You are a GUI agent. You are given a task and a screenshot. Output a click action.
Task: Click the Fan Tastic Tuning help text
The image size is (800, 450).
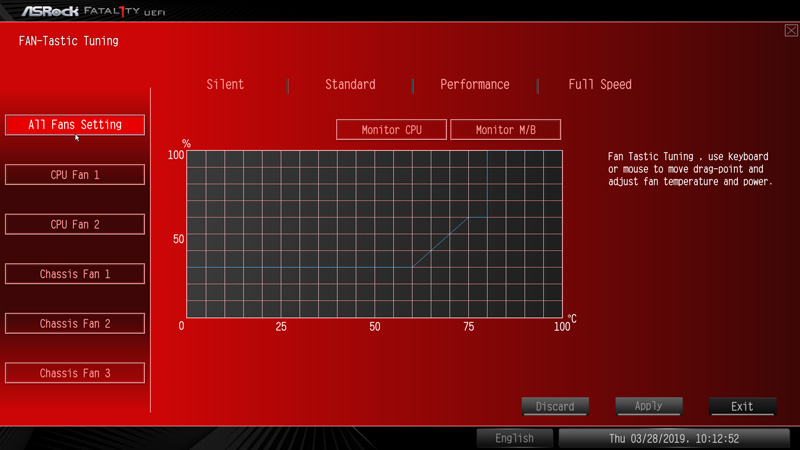point(690,169)
